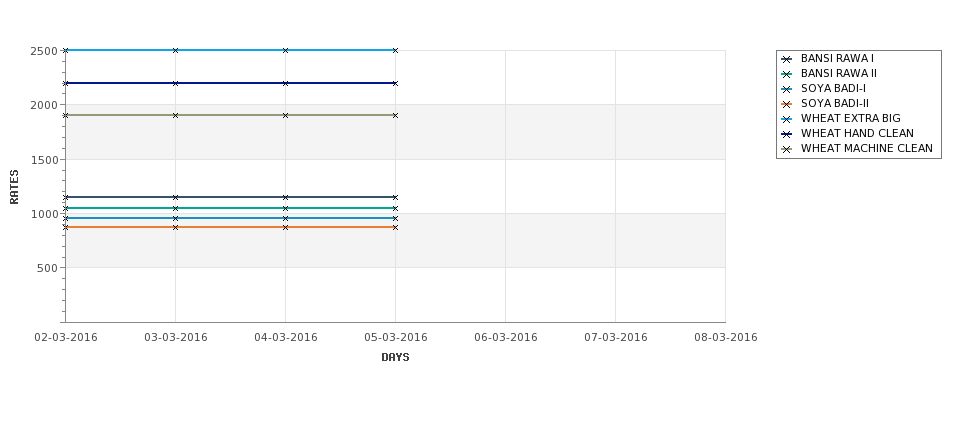Image resolution: width=975 pixels, height=429 pixels.
Task: Click the SOYA BADI-II legend marker icon
Action: click(787, 104)
